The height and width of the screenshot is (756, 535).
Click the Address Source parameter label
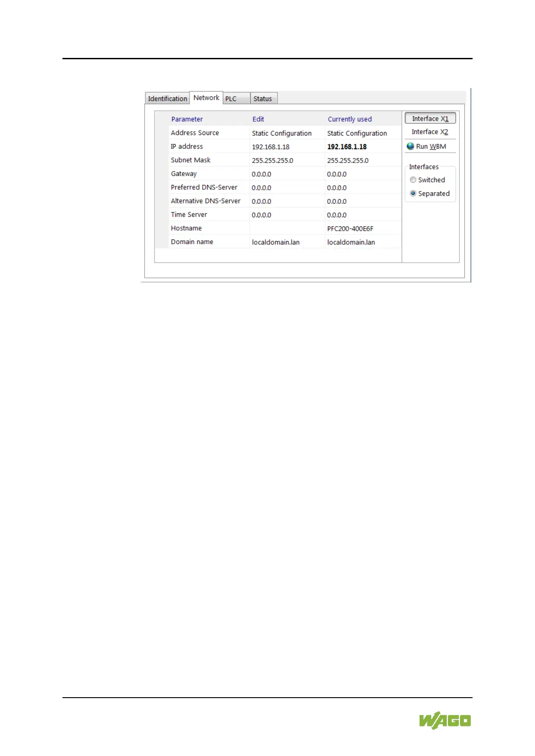point(195,133)
